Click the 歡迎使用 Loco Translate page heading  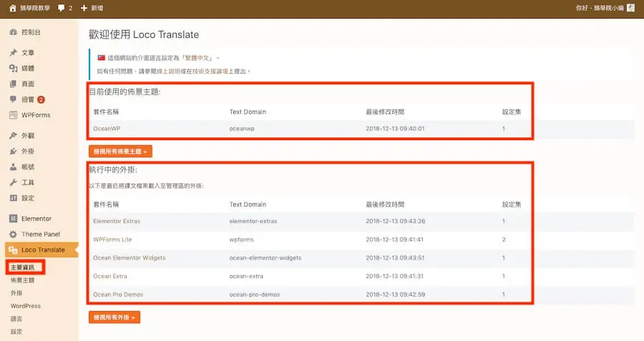point(144,34)
